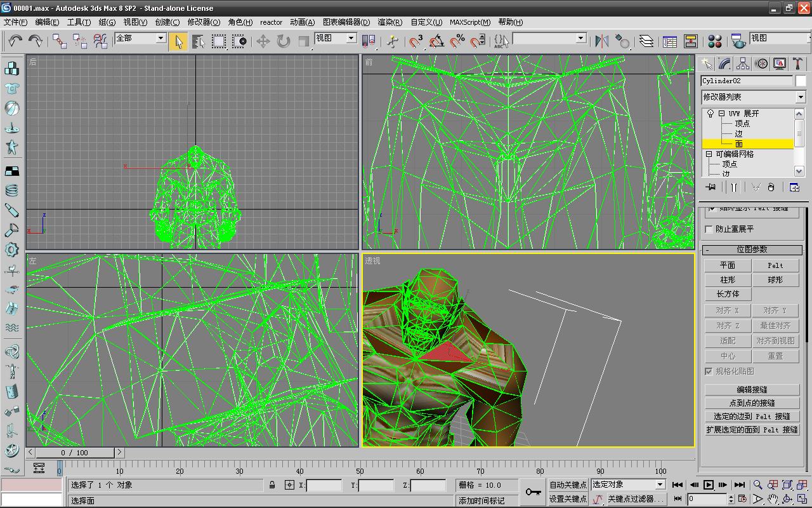Click the 柱形 mapping button
Image resolution: width=812 pixels, height=508 pixels.
coord(728,280)
